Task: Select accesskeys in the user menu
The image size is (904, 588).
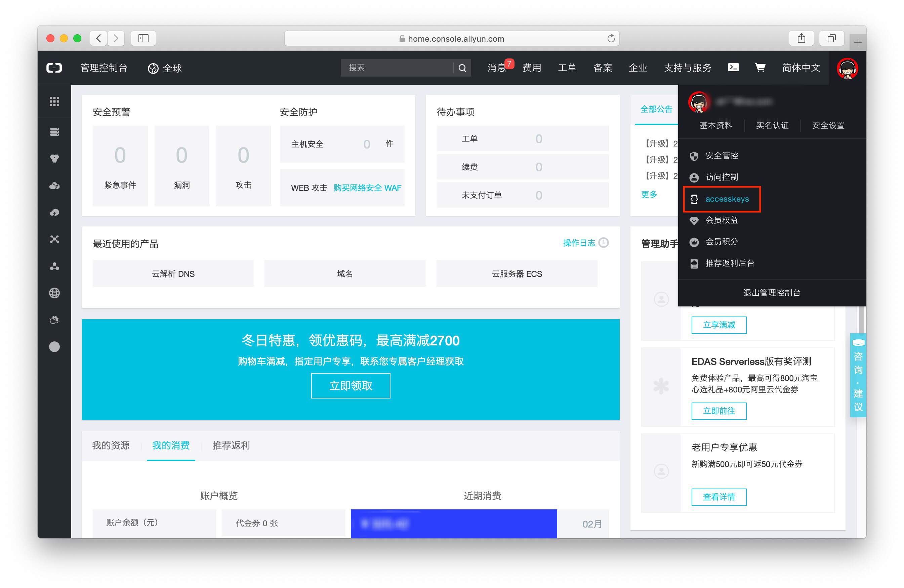Action: 727,199
